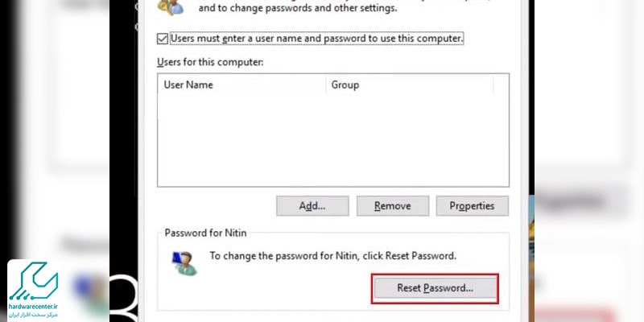
Task: Click the divider between User Name and Group headers
Action: tap(325, 85)
